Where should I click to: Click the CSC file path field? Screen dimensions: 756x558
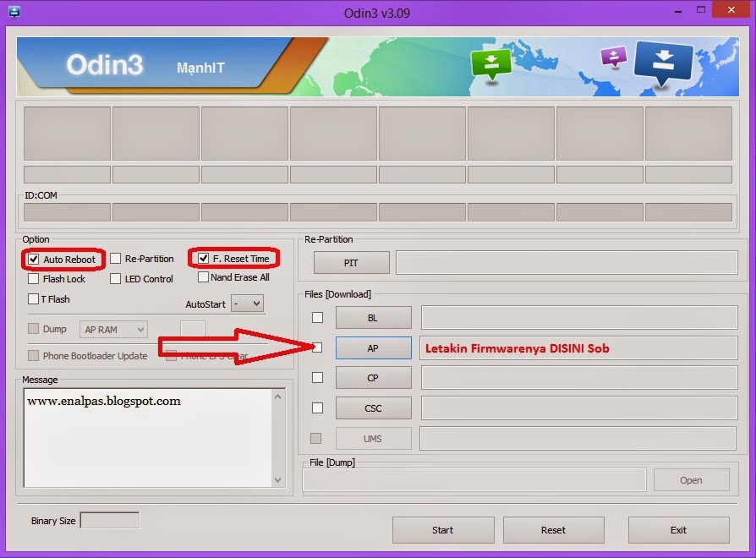(579, 408)
